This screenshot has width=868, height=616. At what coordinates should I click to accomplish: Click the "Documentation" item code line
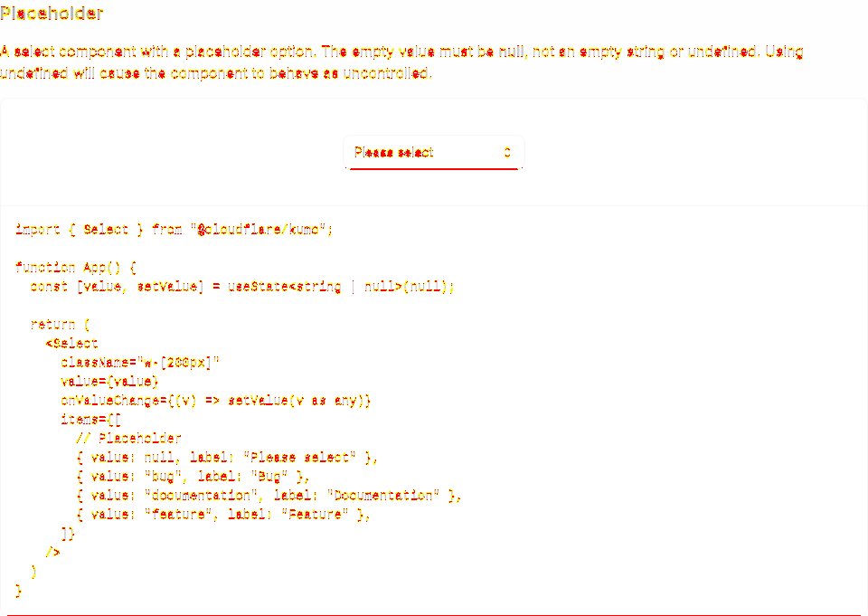pos(269,495)
